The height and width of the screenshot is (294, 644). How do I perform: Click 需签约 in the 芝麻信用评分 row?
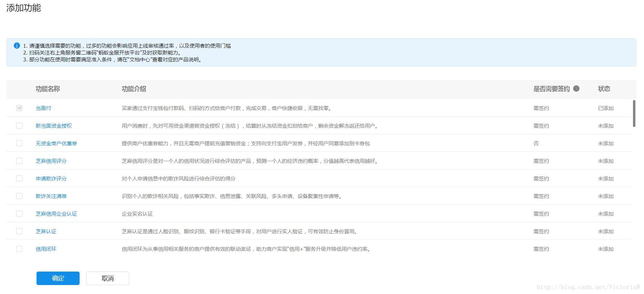tap(541, 161)
